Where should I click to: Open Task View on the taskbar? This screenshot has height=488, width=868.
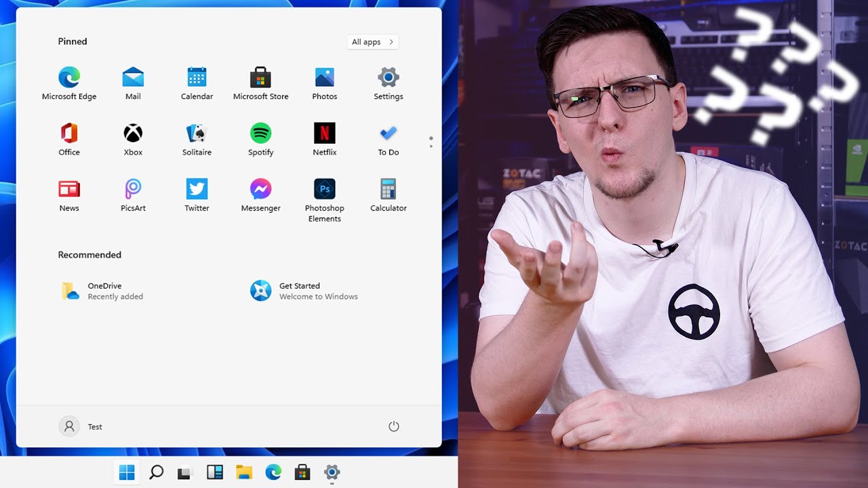pyautogui.click(x=185, y=472)
